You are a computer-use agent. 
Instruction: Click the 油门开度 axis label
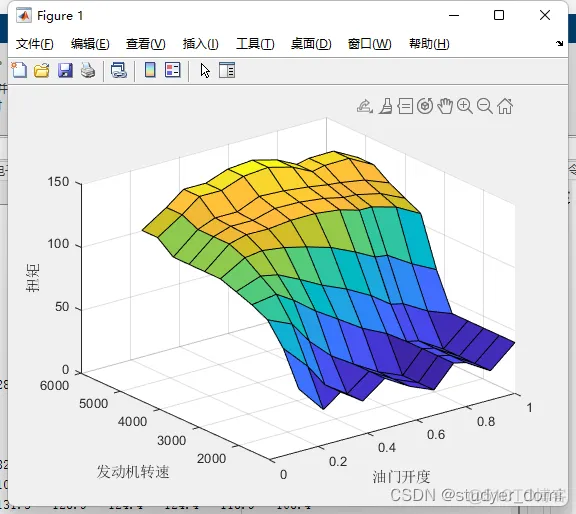(401, 477)
